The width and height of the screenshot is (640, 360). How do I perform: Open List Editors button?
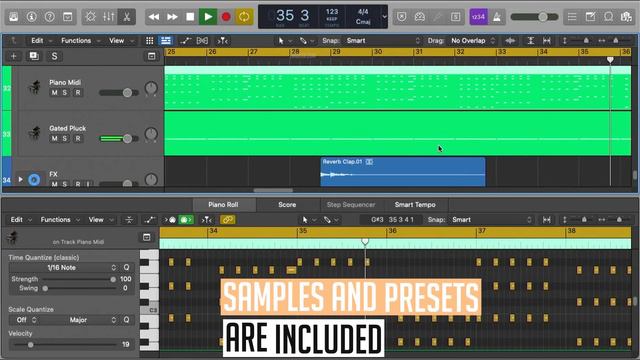tap(572, 17)
